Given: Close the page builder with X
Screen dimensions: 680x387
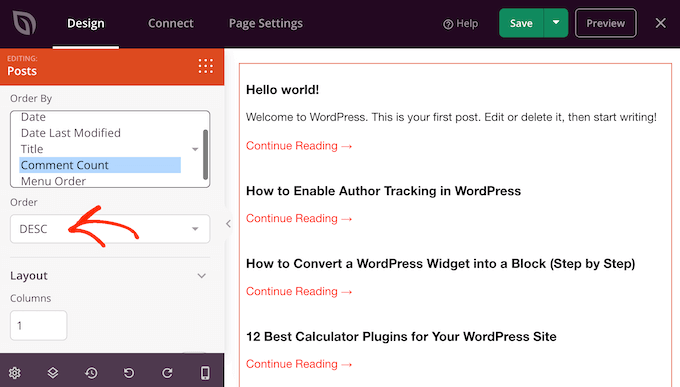Looking at the screenshot, I should click(x=660, y=23).
